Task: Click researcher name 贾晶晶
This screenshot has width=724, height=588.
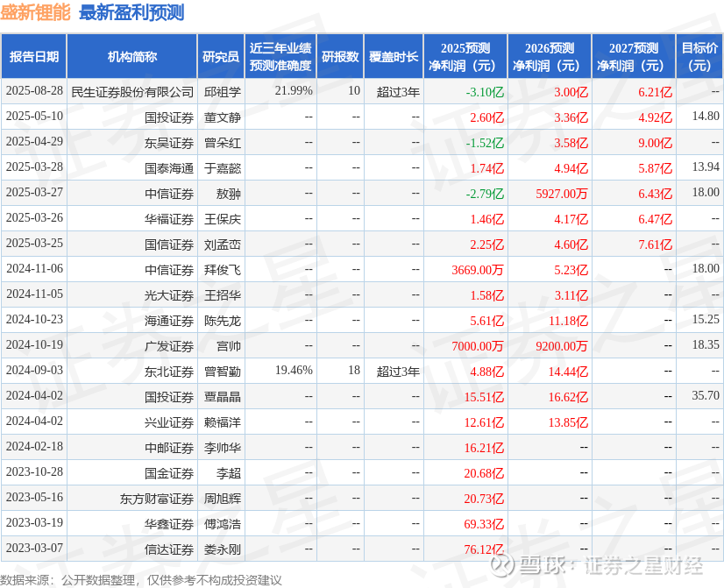Action: click(223, 397)
